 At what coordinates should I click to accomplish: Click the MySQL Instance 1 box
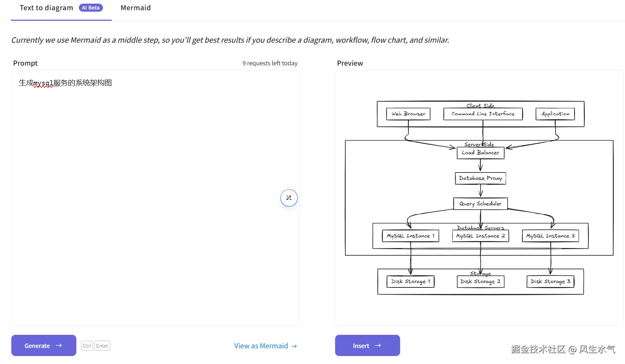click(x=411, y=236)
